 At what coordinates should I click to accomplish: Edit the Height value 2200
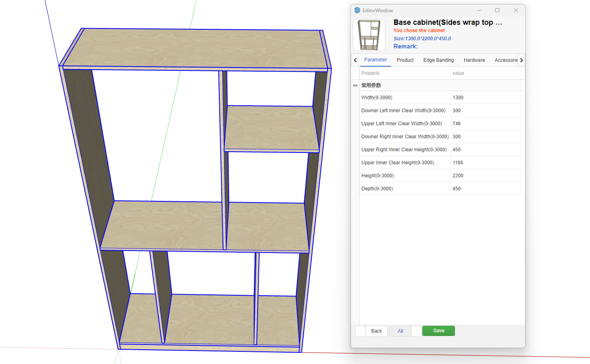click(x=485, y=176)
